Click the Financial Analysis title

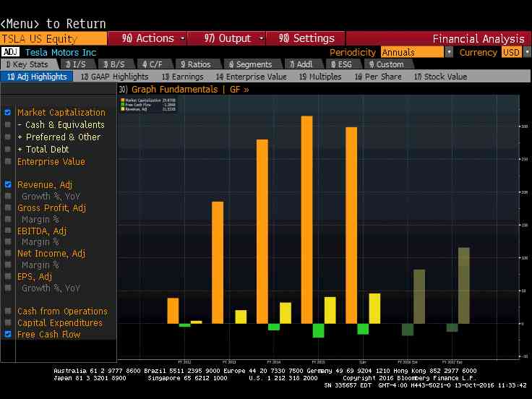coord(479,39)
